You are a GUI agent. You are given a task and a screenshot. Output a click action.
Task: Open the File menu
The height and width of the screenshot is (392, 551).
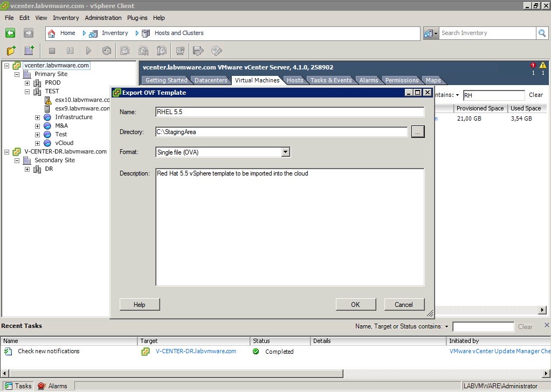(x=9, y=18)
